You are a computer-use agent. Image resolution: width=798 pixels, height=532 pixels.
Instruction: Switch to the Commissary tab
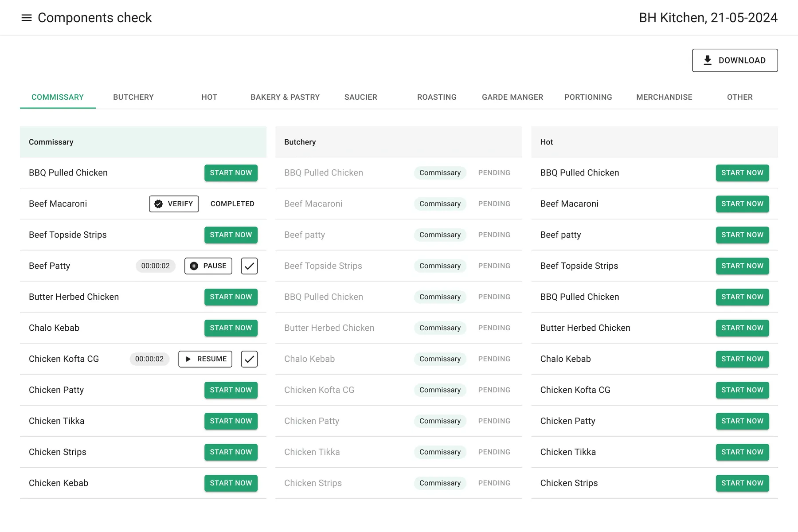[x=58, y=97]
